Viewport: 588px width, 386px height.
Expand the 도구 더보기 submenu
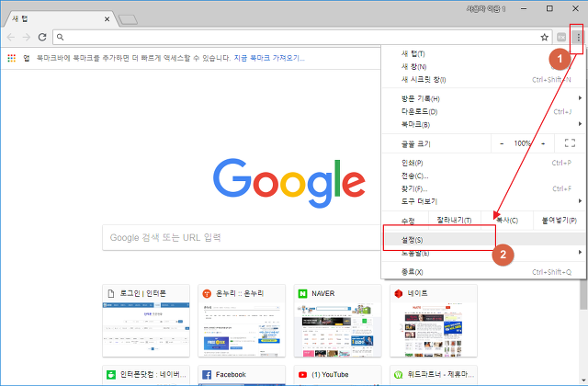[484, 201]
